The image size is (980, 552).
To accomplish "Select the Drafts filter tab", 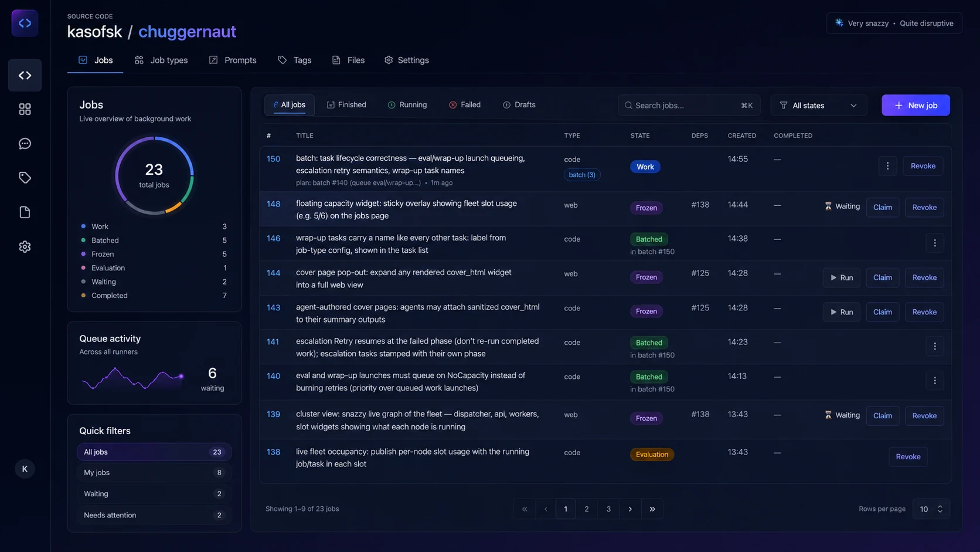I will [x=519, y=105].
